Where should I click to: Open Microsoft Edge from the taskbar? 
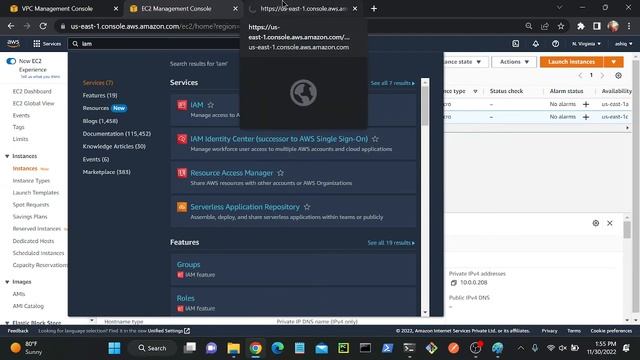click(278, 348)
